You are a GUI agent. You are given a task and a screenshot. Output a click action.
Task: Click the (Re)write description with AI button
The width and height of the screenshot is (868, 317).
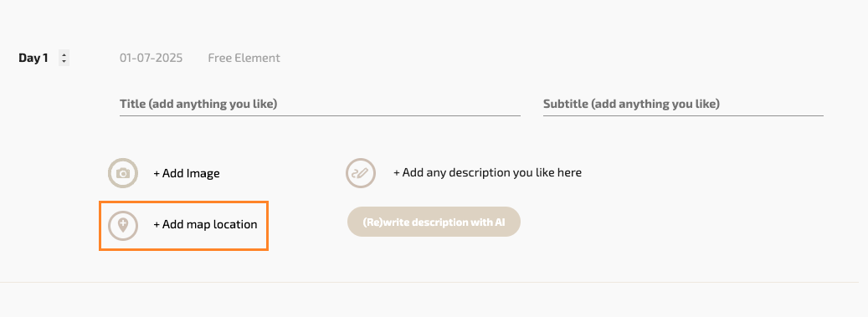pos(434,222)
